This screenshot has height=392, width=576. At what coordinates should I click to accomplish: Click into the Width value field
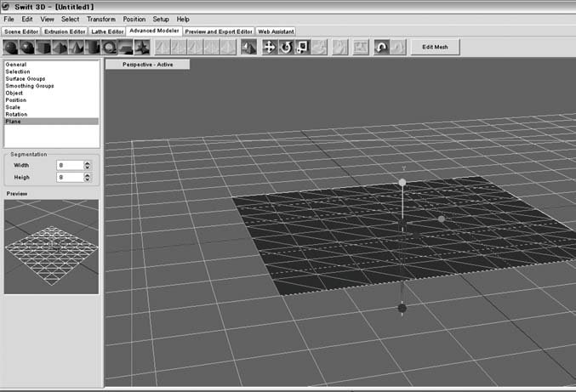tap(69, 165)
